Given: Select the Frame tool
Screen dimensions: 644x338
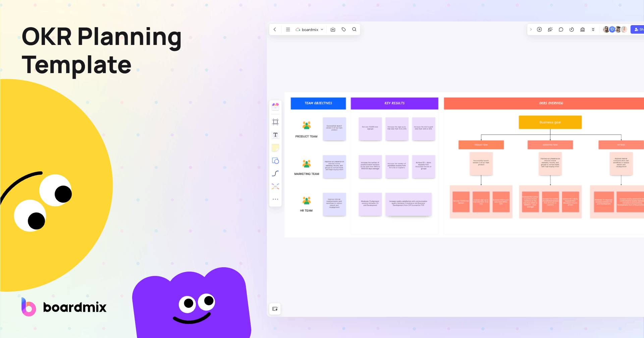Looking at the screenshot, I should (x=275, y=122).
